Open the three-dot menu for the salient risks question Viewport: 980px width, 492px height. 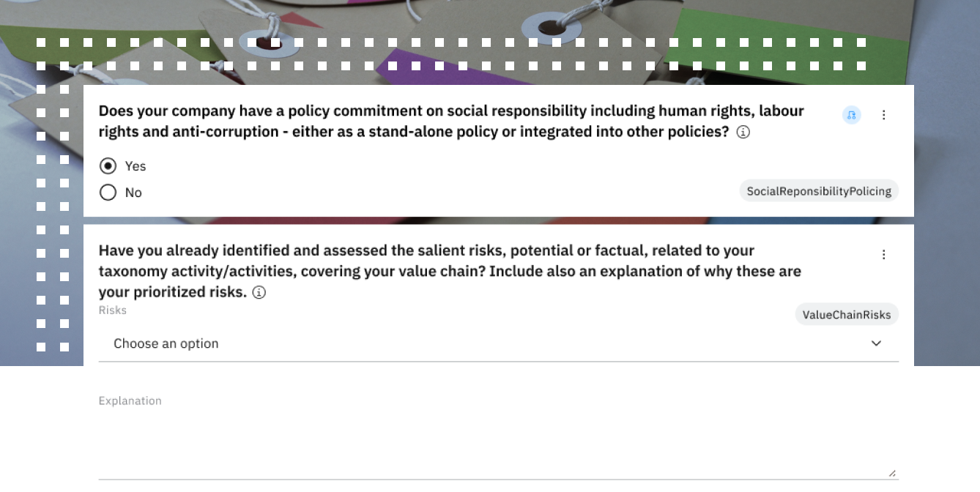coord(883,255)
